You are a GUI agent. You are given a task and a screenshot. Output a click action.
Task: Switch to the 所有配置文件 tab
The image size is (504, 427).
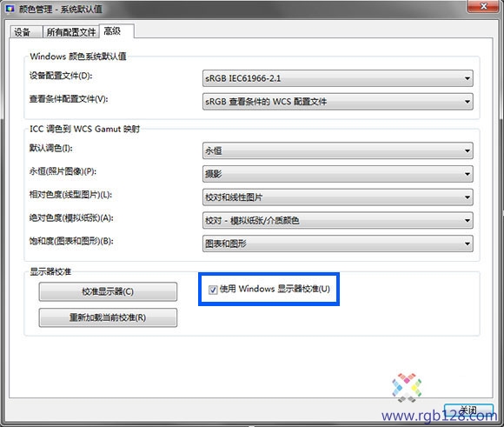[x=71, y=32]
